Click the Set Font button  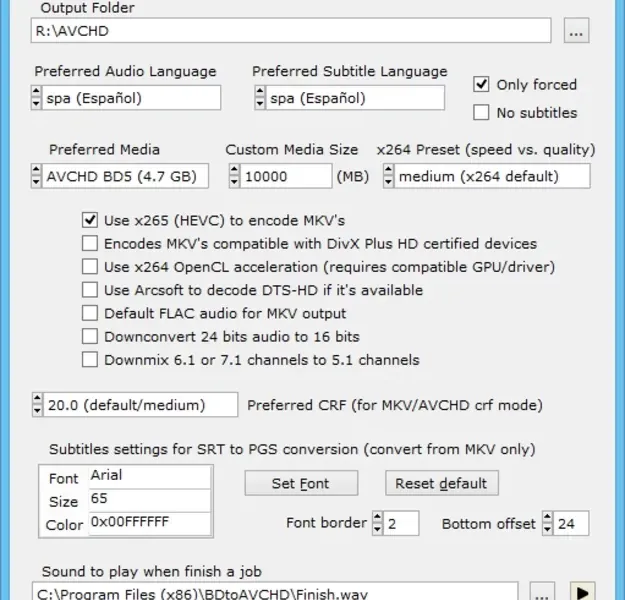(300, 483)
